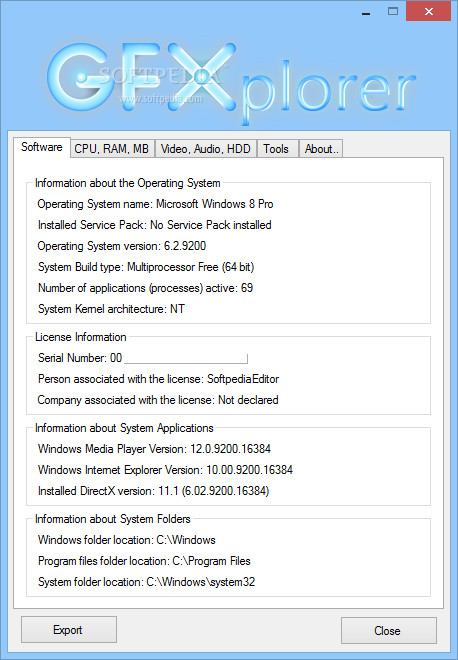The height and width of the screenshot is (660, 458).
Task: Click the GFXplorer logo banner
Action: coord(231,82)
